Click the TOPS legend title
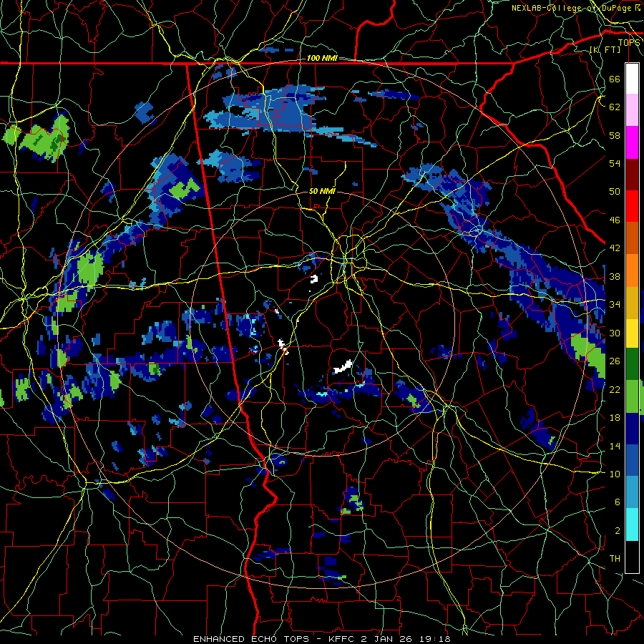The width and height of the screenshot is (644, 644). coord(629,43)
